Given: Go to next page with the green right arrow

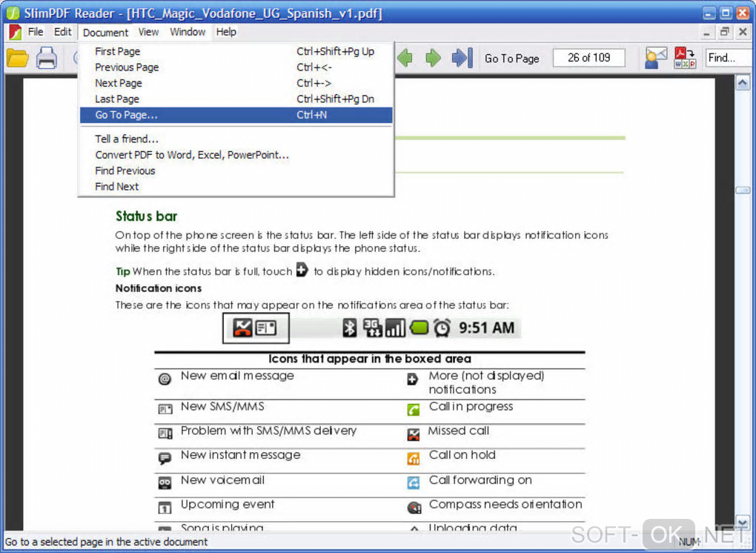Looking at the screenshot, I should (x=433, y=59).
